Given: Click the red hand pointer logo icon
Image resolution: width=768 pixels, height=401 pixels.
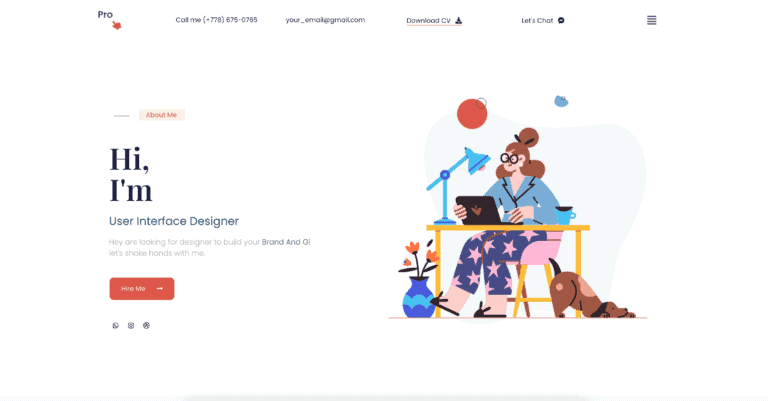Looking at the screenshot, I should (x=117, y=25).
